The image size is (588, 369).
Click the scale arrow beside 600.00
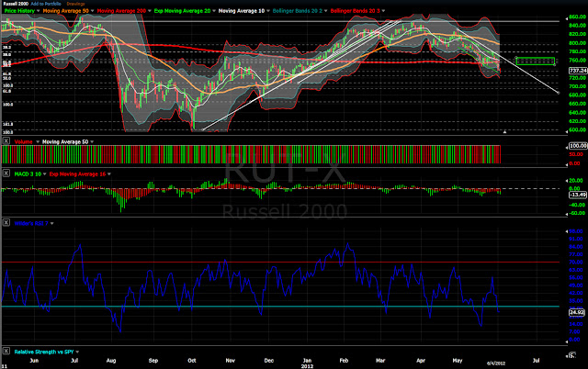point(567,131)
